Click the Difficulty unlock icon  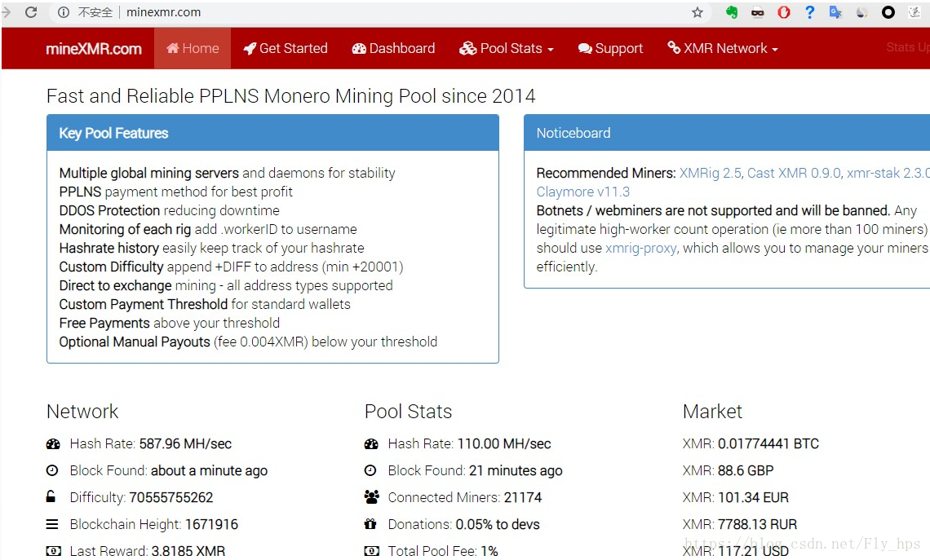click(51, 496)
